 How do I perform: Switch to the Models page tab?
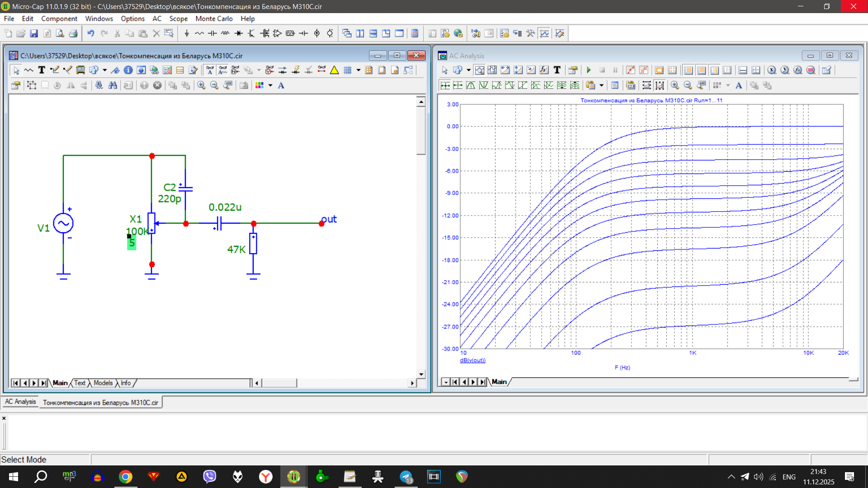(x=103, y=383)
